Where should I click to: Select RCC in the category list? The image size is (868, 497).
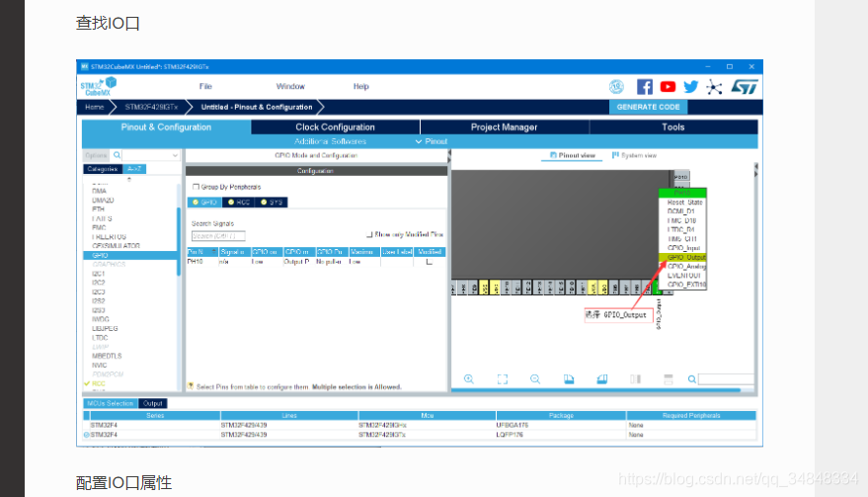pyautogui.click(x=98, y=383)
